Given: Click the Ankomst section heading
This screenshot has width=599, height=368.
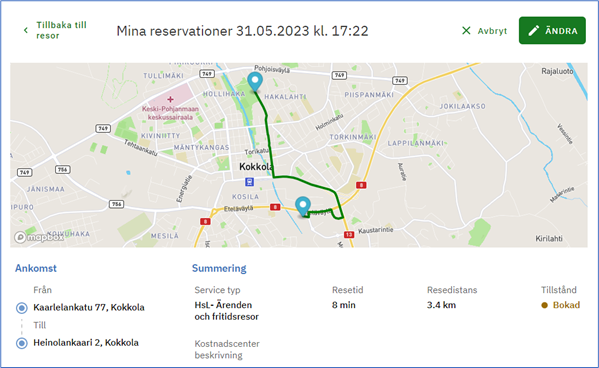Looking at the screenshot, I should point(36,268).
